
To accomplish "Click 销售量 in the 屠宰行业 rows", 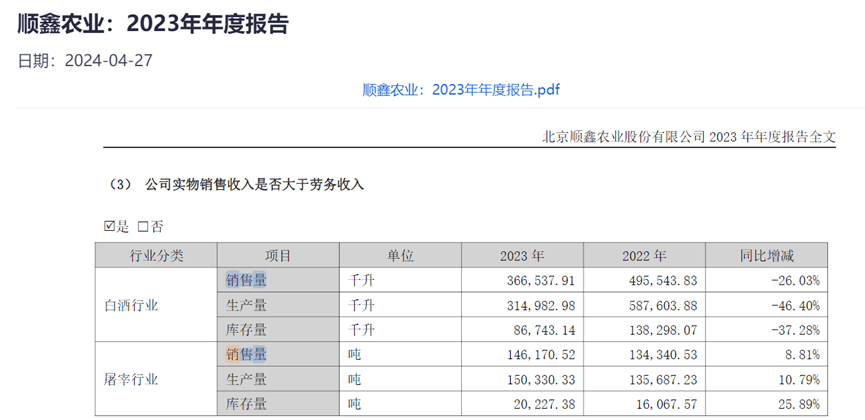I will [x=246, y=354].
